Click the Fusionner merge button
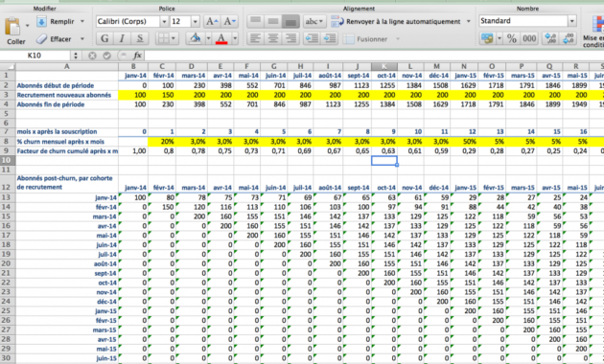604x364 pixels. coord(365,39)
